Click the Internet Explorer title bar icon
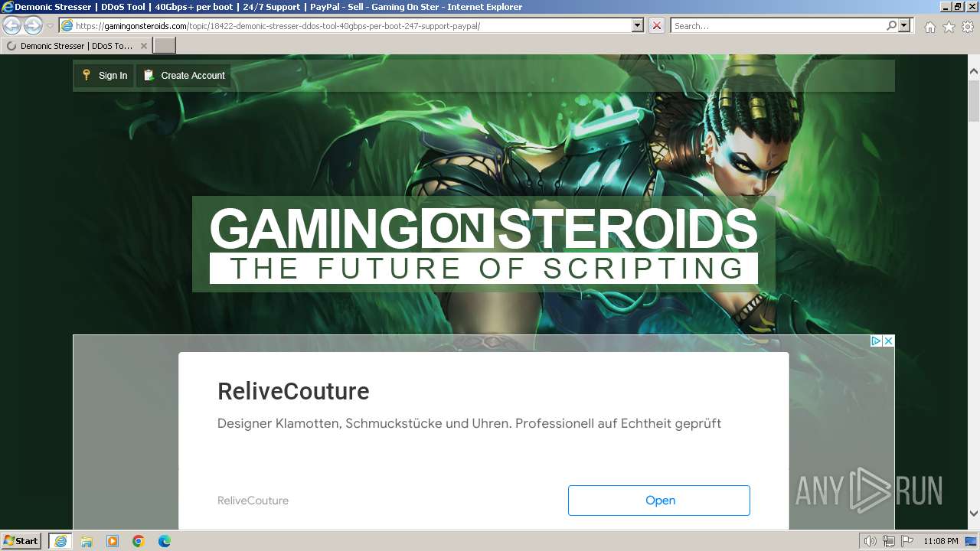The height and width of the screenshot is (551, 980). [8, 7]
